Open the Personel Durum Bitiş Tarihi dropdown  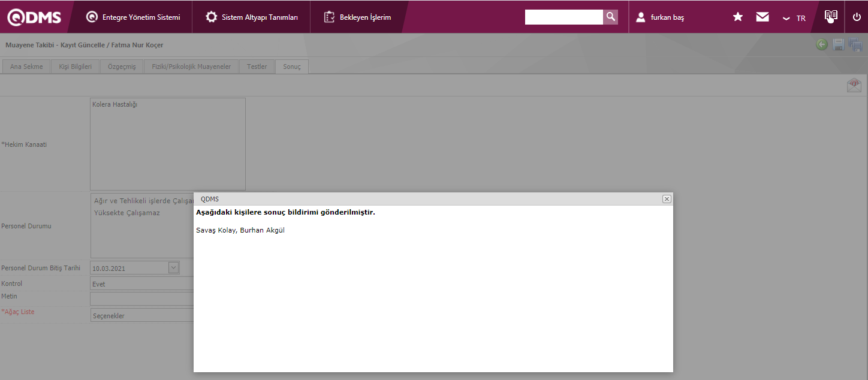[x=174, y=268]
